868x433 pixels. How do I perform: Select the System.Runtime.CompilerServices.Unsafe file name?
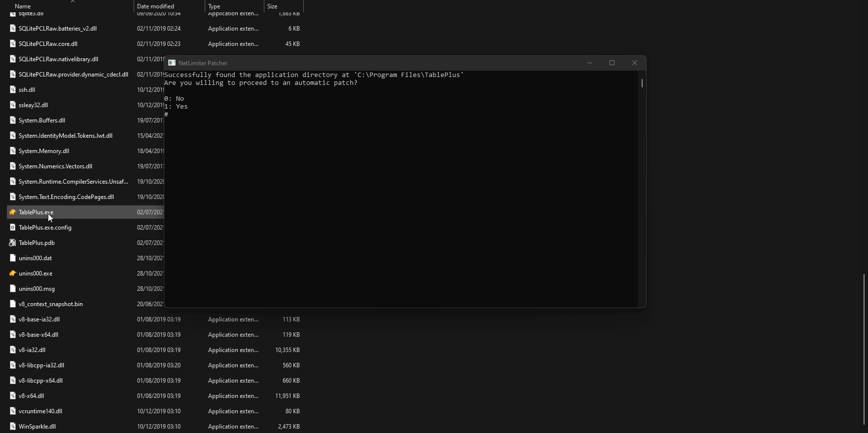pos(73,182)
